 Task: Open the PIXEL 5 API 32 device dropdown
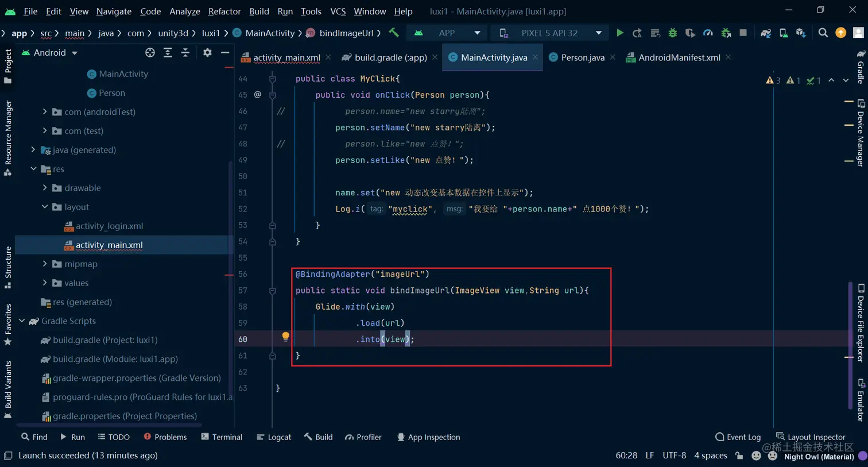coord(550,33)
